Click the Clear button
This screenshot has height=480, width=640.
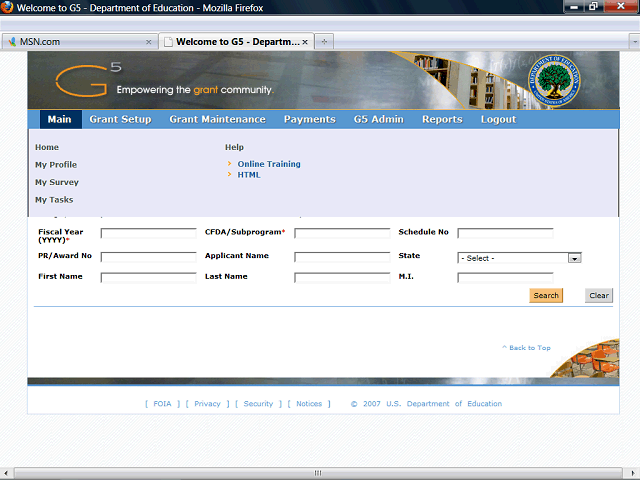599,296
